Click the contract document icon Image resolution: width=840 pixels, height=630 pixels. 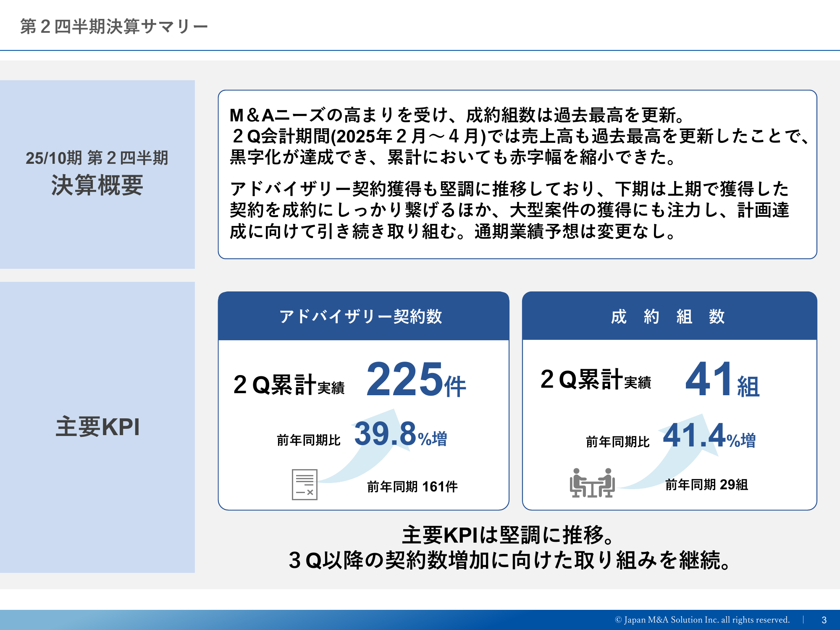(x=304, y=484)
